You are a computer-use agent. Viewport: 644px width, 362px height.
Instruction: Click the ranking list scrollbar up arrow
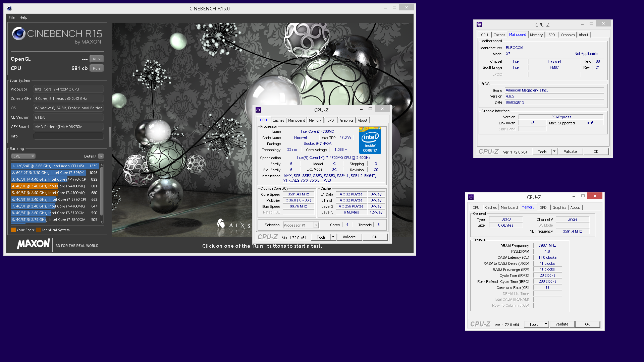(102, 165)
